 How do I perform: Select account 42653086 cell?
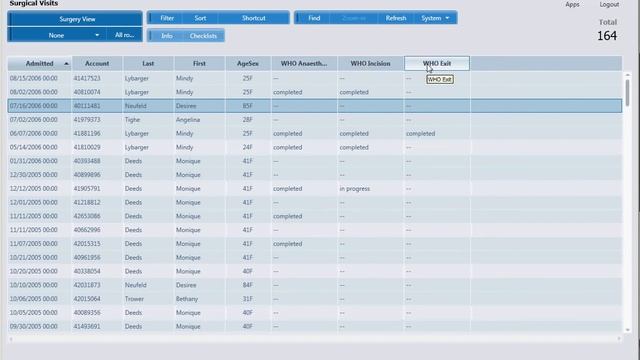coord(97,216)
